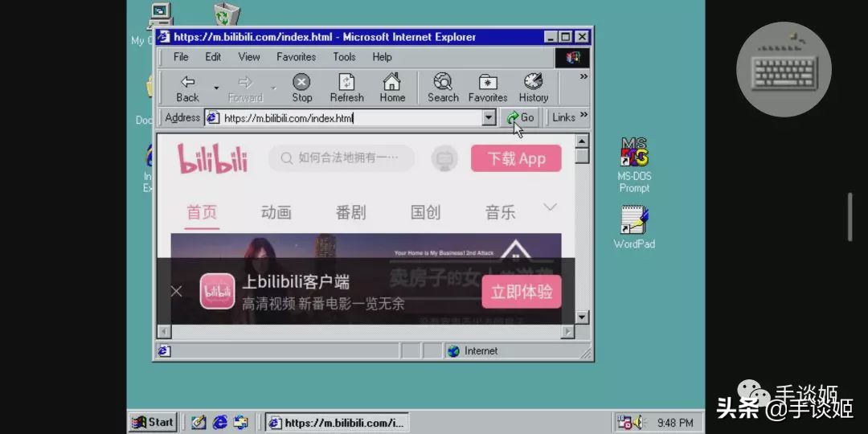Click the IE taskbar window button
The height and width of the screenshot is (434, 868).
[x=337, y=423]
